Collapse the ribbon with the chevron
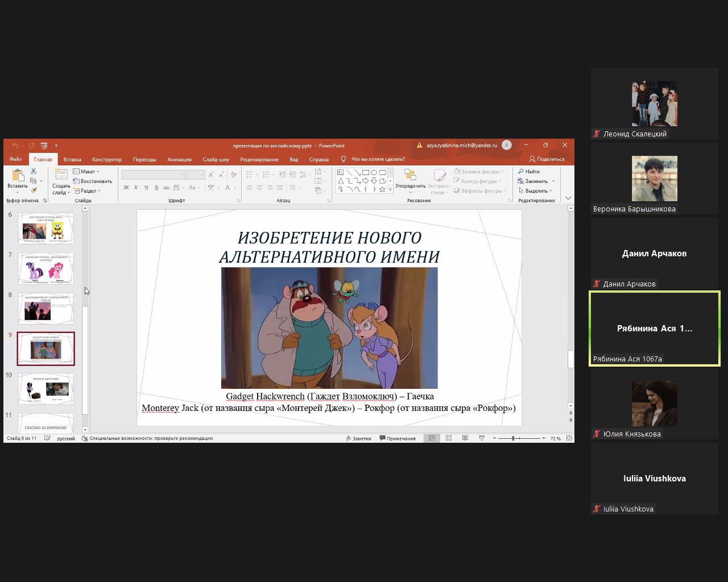 pyautogui.click(x=568, y=198)
